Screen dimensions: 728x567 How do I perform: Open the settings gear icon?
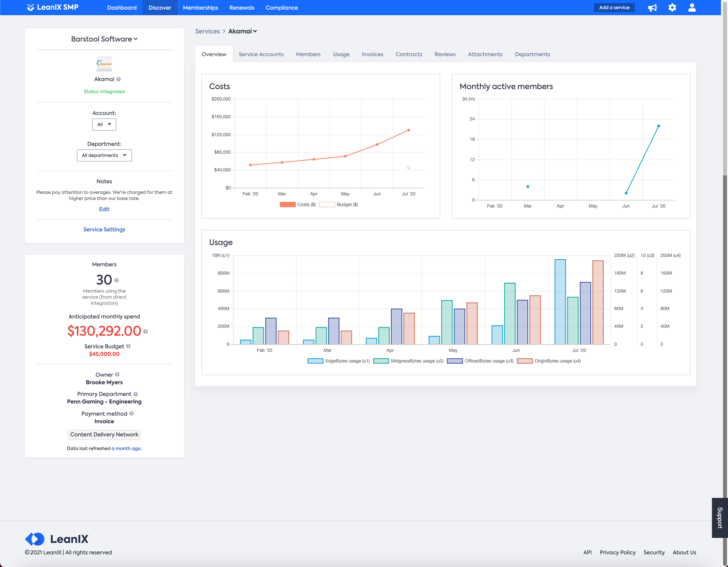point(672,8)
